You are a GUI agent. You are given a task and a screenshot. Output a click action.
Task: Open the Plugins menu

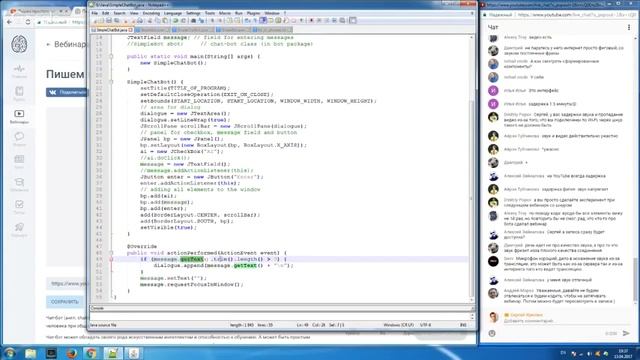coord(253,13)
